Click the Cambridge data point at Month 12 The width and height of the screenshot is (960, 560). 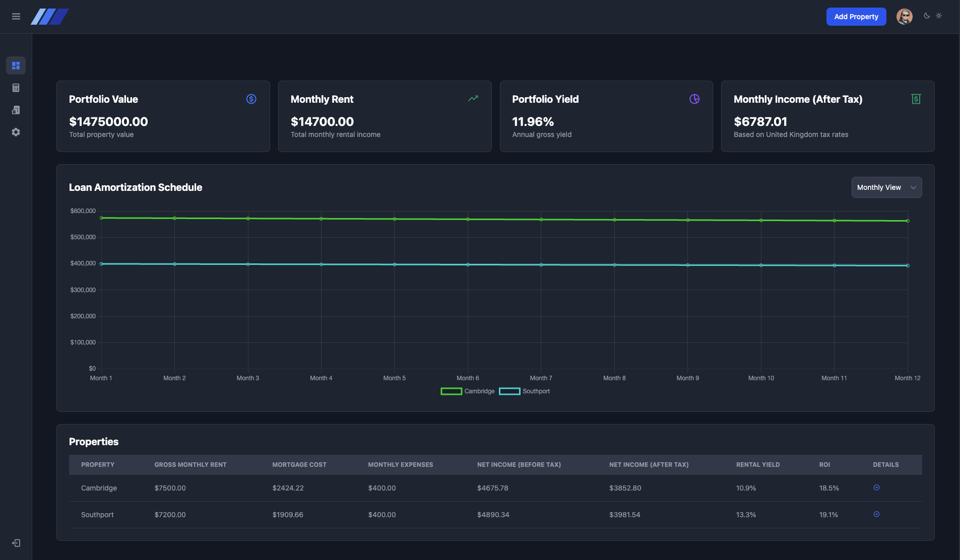[x=908, y=221]
